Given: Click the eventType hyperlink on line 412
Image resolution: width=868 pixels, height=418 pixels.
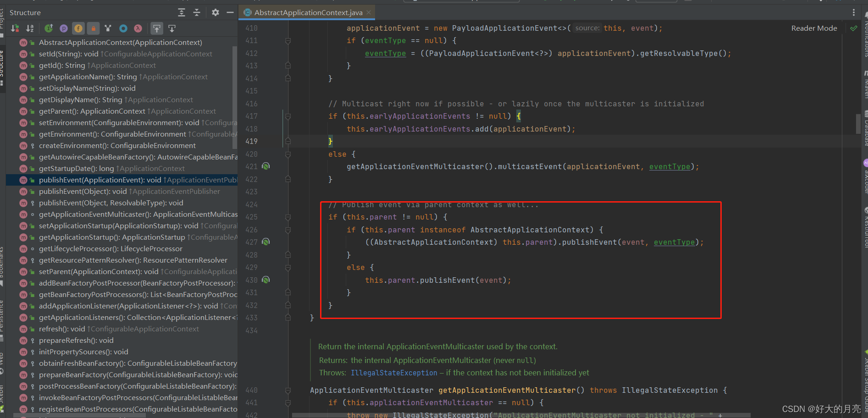Looking at the screenshot, I should [385, 53].
